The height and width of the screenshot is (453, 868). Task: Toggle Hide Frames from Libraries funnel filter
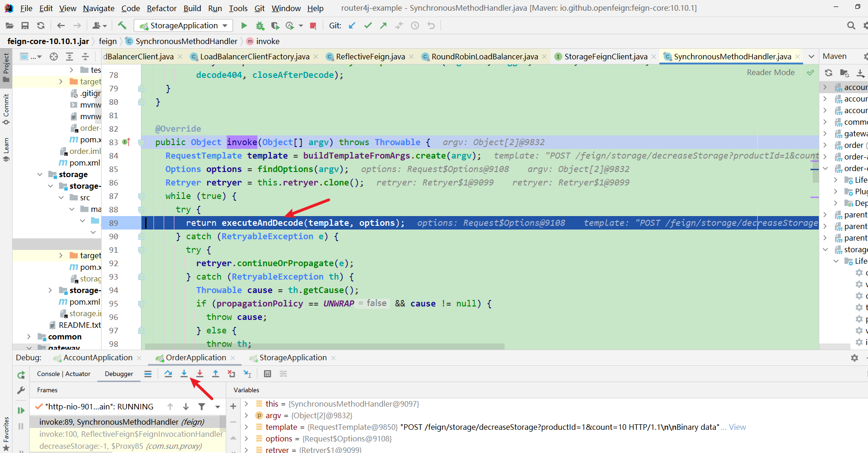pyautogui.click(x=201, y=406)
